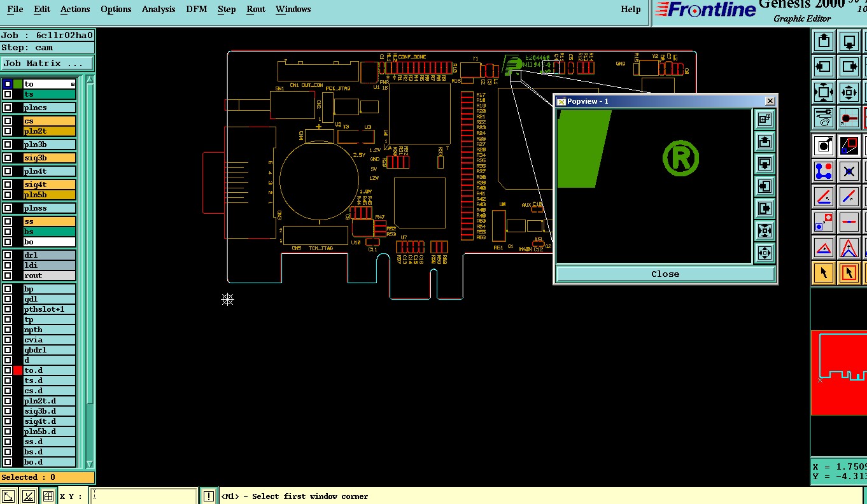Click the Popview converging arrows zoom icon

pos(765,230)
